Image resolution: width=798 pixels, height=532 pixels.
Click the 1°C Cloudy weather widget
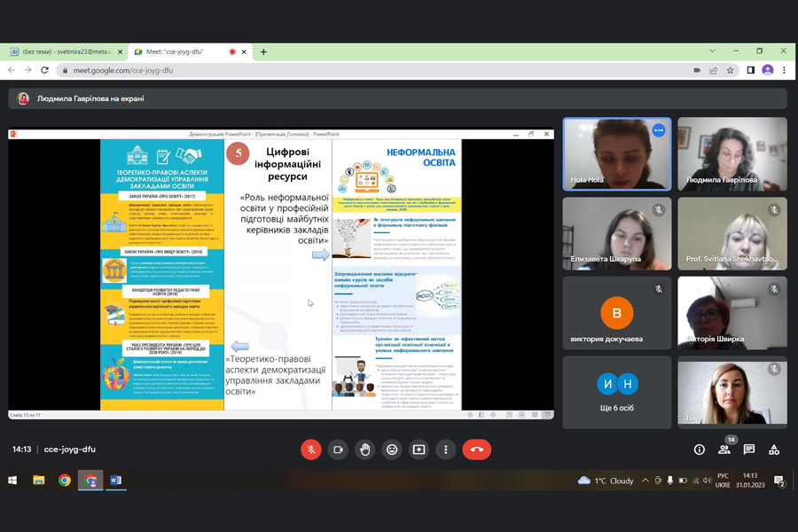click(606, 481)
